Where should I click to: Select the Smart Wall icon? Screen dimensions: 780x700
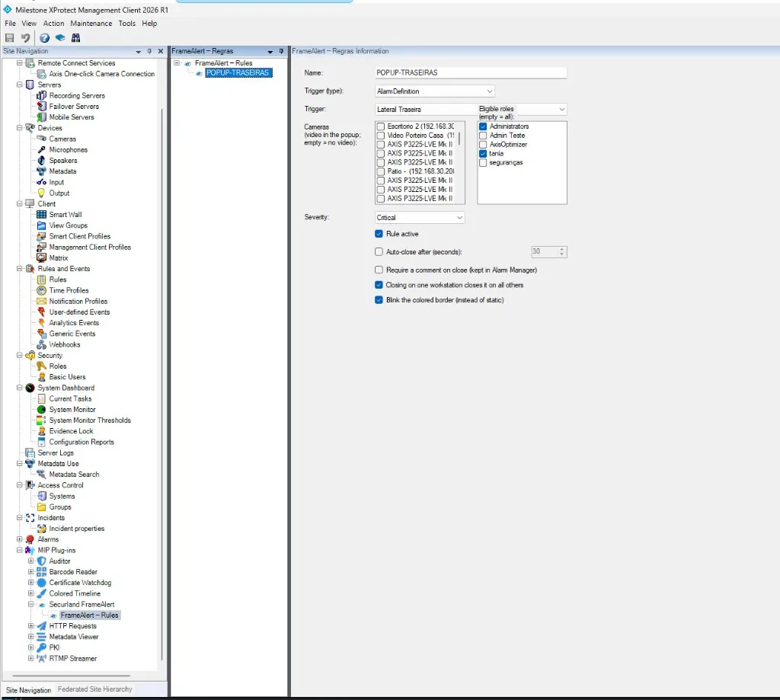[42, 215]
